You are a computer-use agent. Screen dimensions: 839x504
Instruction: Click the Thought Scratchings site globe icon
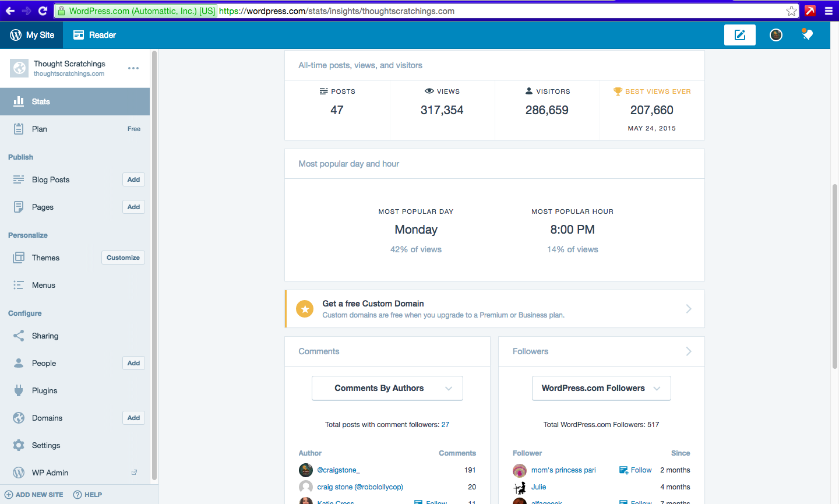coord(19,68)
